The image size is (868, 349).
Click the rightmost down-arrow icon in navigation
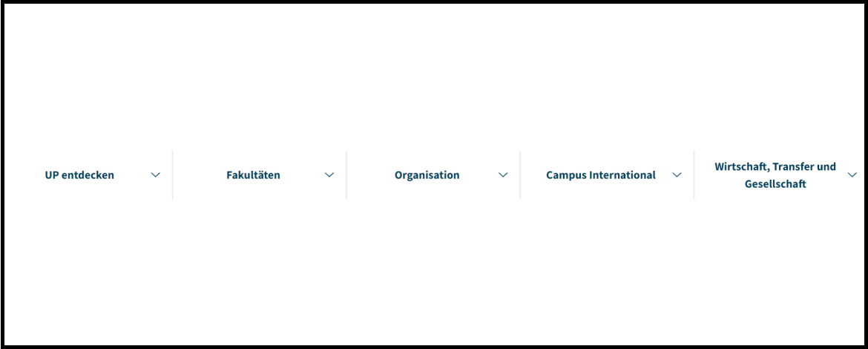pos(852,175)
